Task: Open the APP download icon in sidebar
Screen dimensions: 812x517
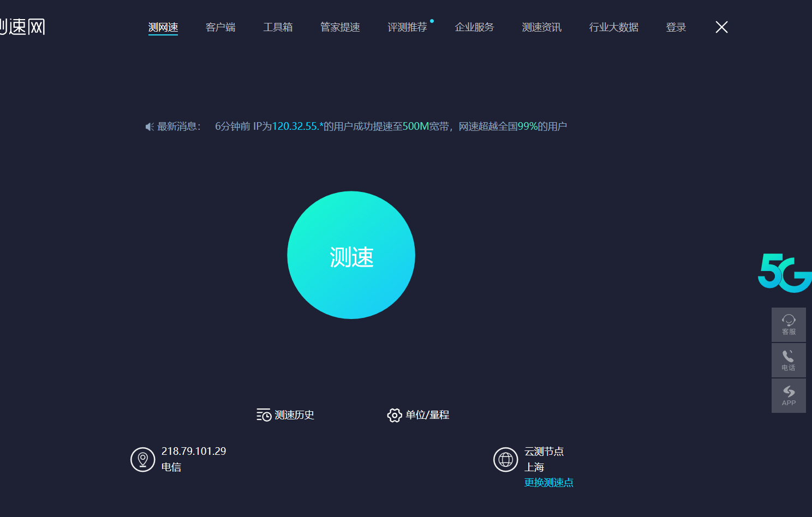Action: [x=789, y=395]
